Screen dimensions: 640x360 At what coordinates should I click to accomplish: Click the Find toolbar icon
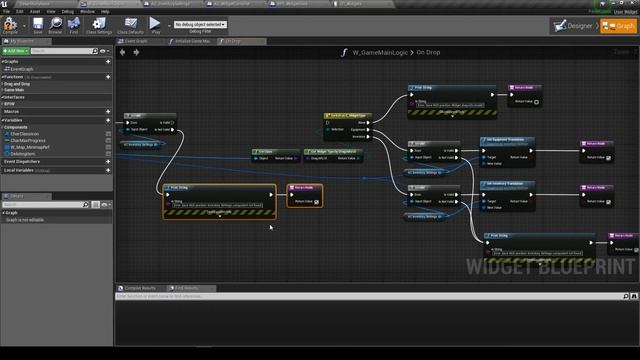pyautogui.click(x=74, y=24)
